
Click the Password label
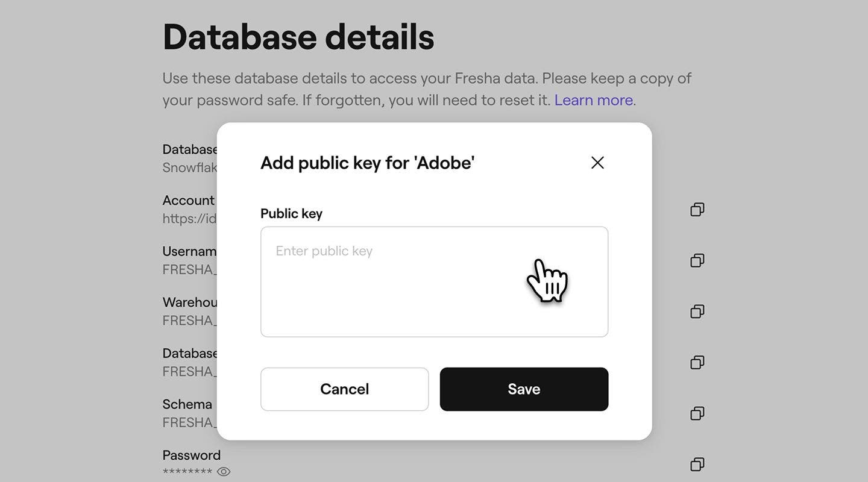tap(191, 455)
